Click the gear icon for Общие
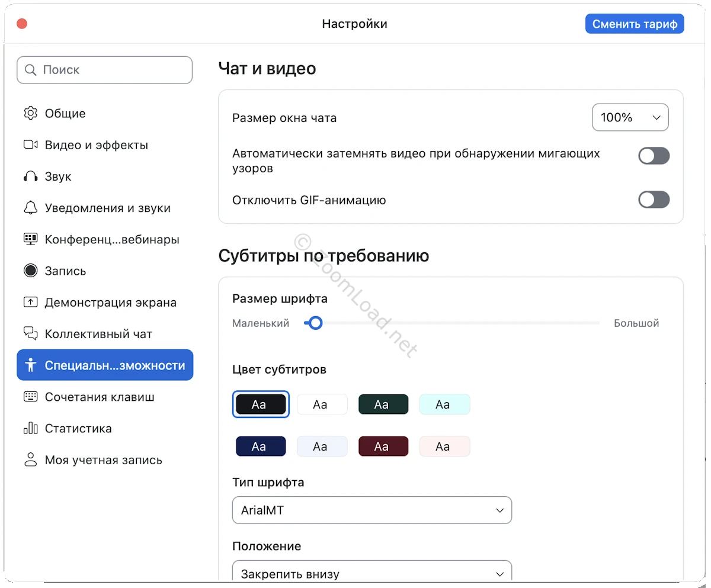This screenshot has height=588, width=711. pos(30,113)
